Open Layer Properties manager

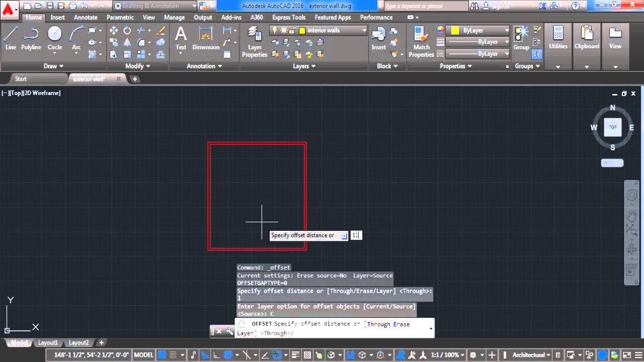[255, 42]
